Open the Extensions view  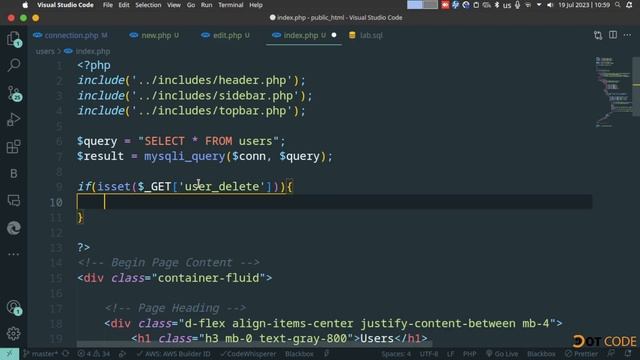point(14,147)
